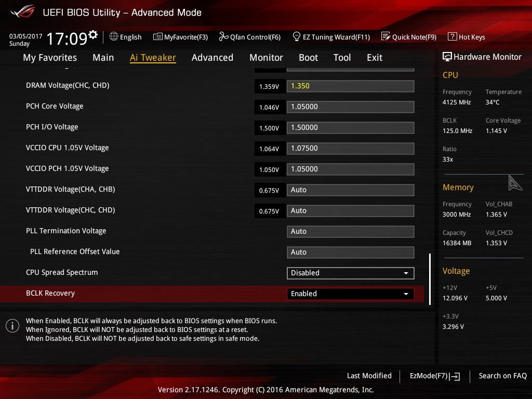Image resolution: width=532 pixels, height=399 pixels.
Task: Click the Qfan Control fan icon
Action: point(223,36)
